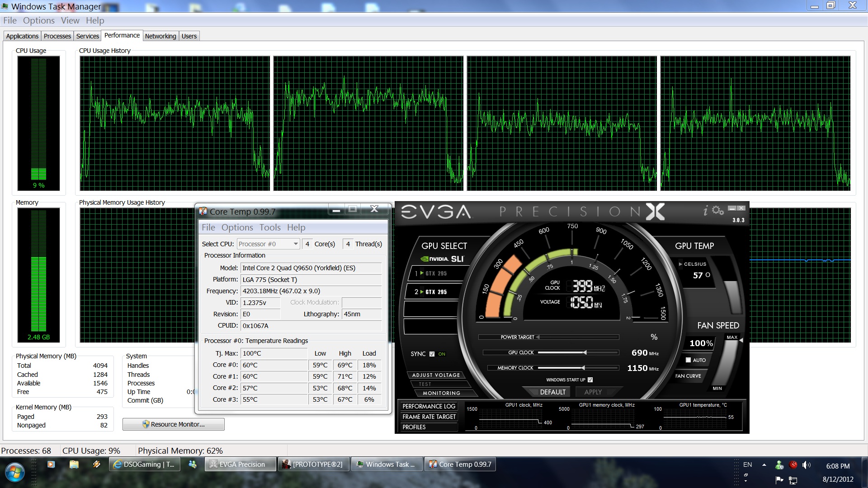Click the Core Temp title bar icon
Image resolution: width=868 pixels, height=488 pixels.
(x=203, y=211)
